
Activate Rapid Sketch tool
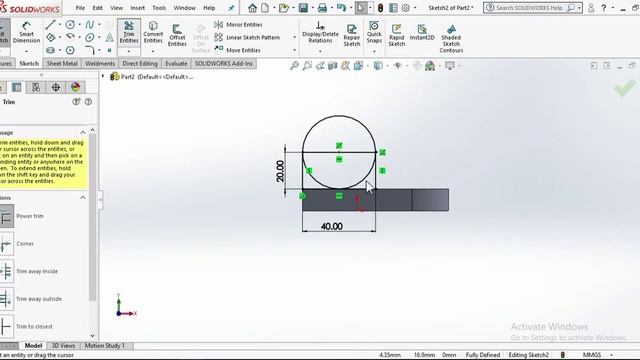pos(396,35)
